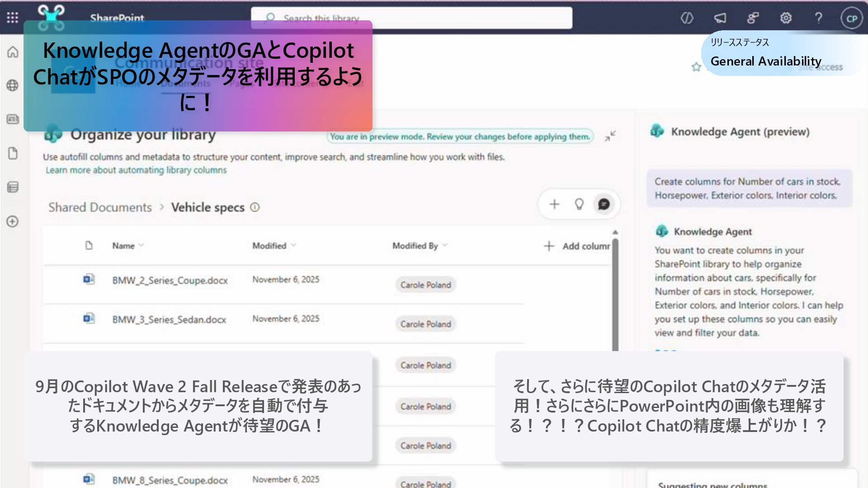Open the news feed icon in left rail
The width and height of the screenshot is (868, 488).
[x=13, y=119]
